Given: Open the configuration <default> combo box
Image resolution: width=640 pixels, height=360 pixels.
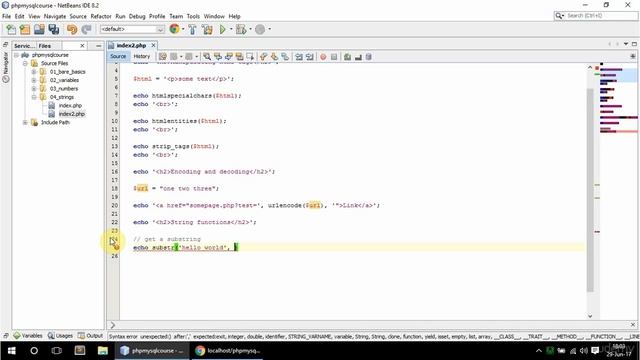Looking at the screenshot, I should point(132,29).
